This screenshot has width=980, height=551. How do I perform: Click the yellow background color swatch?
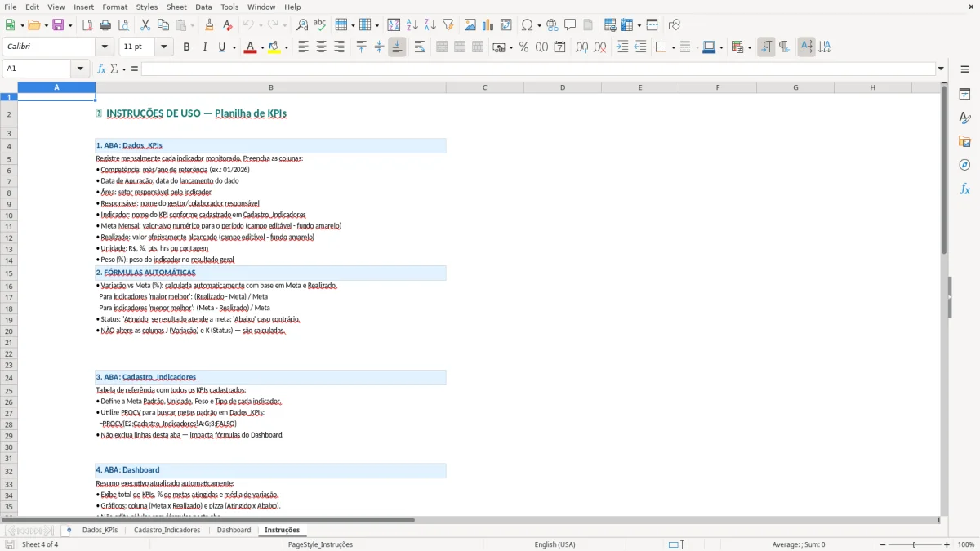[x=274, y=47]
